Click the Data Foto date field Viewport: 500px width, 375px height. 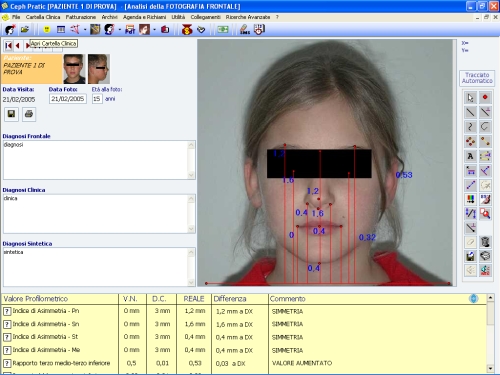click(x=68, y=99)
